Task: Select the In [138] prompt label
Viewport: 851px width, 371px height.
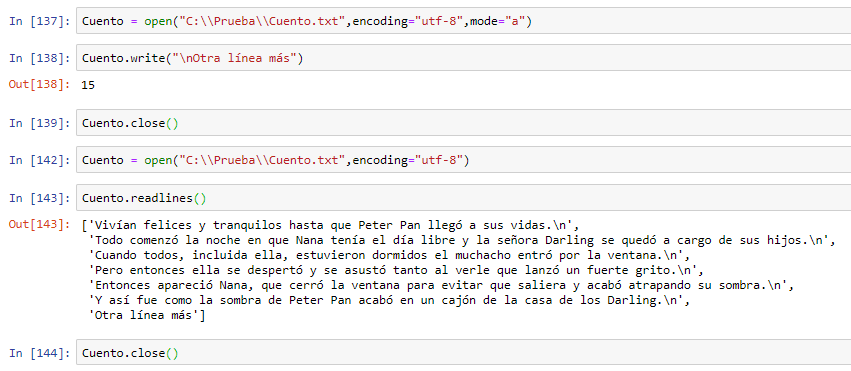Action: point(40,58)
